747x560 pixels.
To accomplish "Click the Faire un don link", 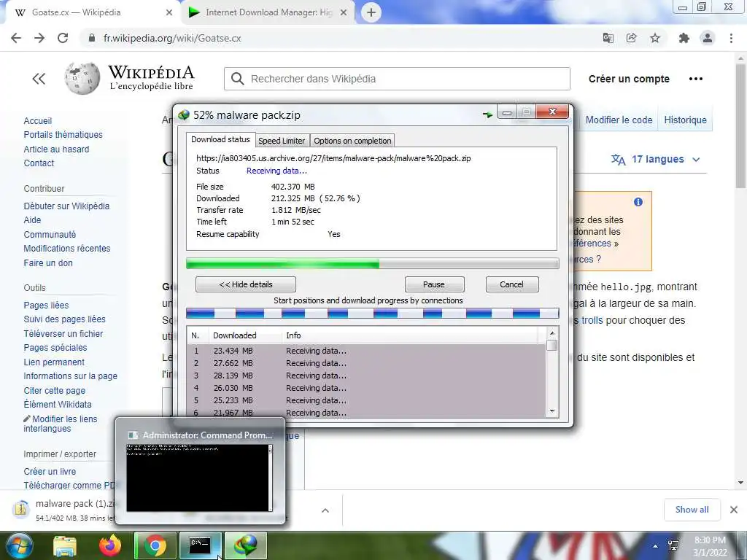I will (x=48, y=262).
